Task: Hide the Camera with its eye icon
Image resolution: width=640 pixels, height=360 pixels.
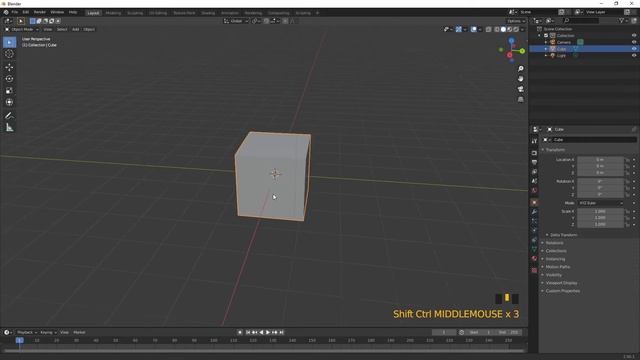Action: click(x=634, y=42)
